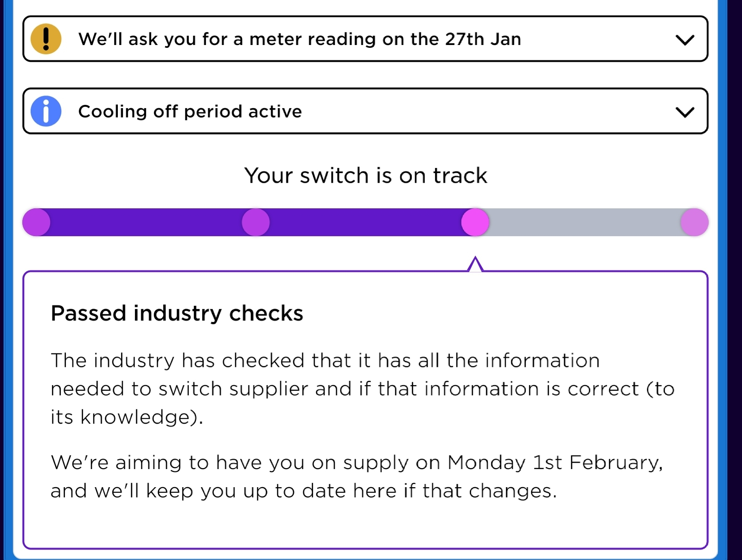Click the blue information icon
Viewport: 742px width, 560px height.
coord(46,111)
